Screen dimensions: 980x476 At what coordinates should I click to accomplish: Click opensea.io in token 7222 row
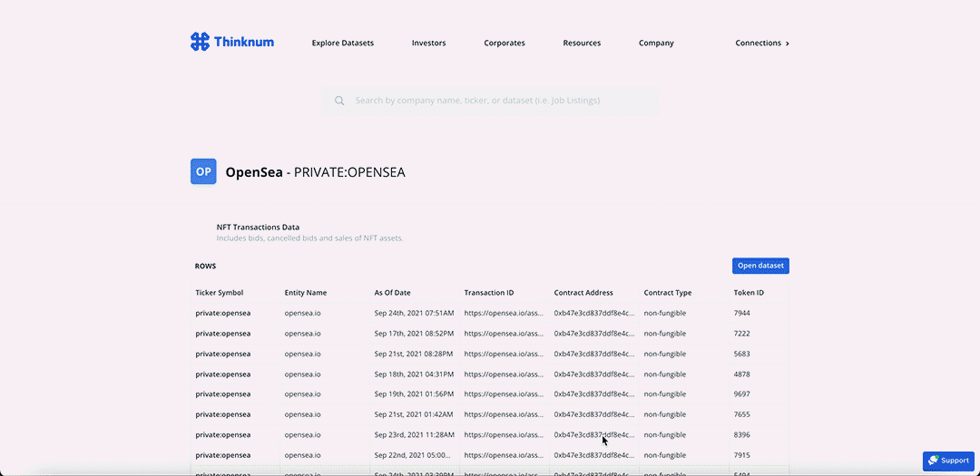pos(302,334)
